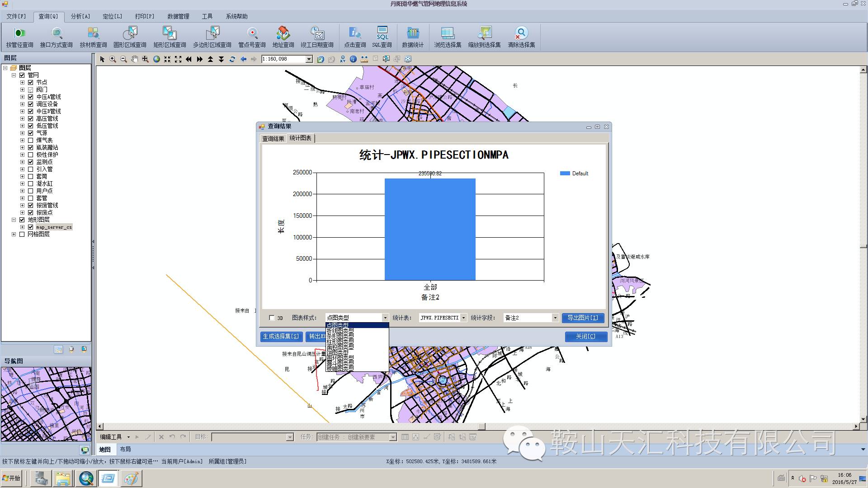
Task: Toggle the 节点 layer checkbox
Action: tap(31, 82)
